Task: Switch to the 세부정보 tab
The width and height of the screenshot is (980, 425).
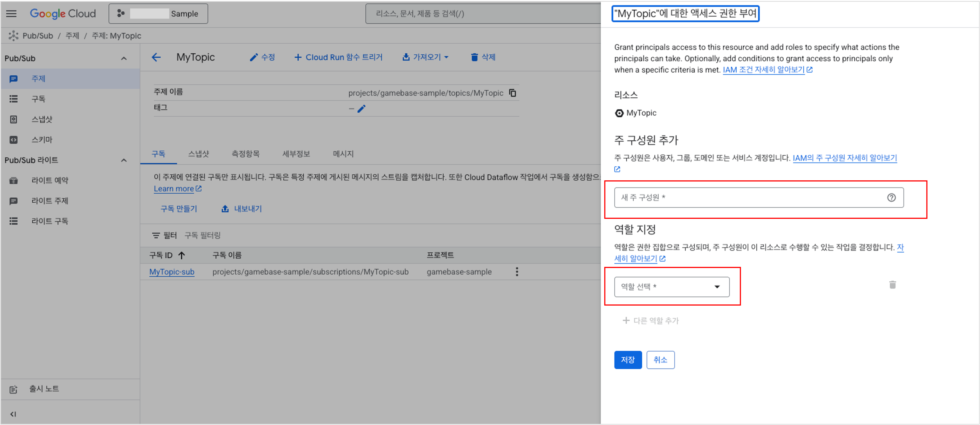Action: click(x=296, y=154)
